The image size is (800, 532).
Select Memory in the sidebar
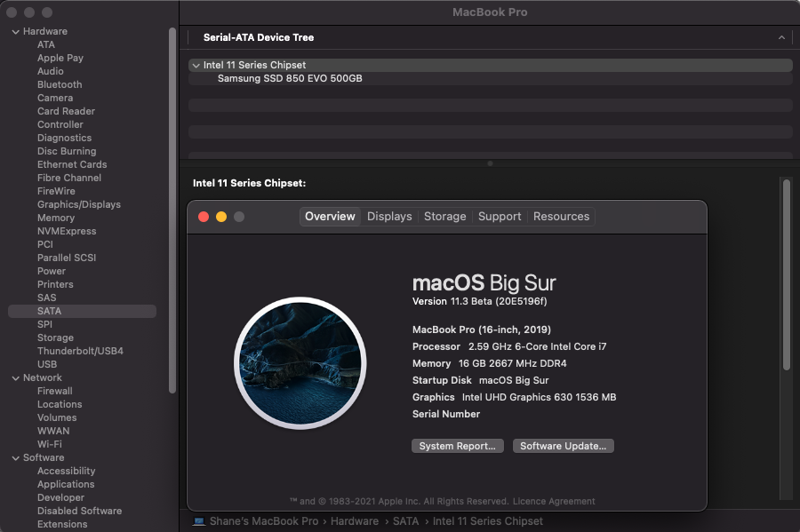[56, 218]
